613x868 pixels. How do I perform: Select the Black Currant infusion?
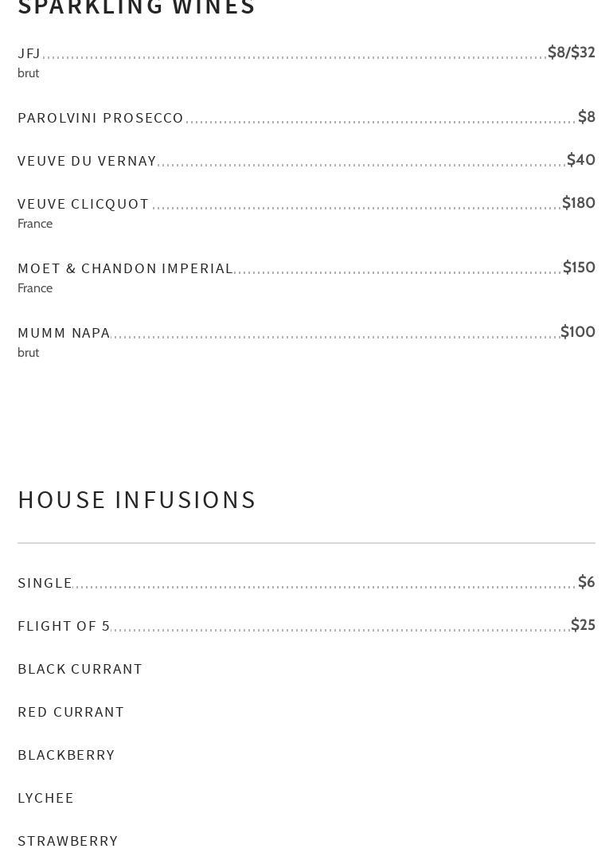pos(80,670)
